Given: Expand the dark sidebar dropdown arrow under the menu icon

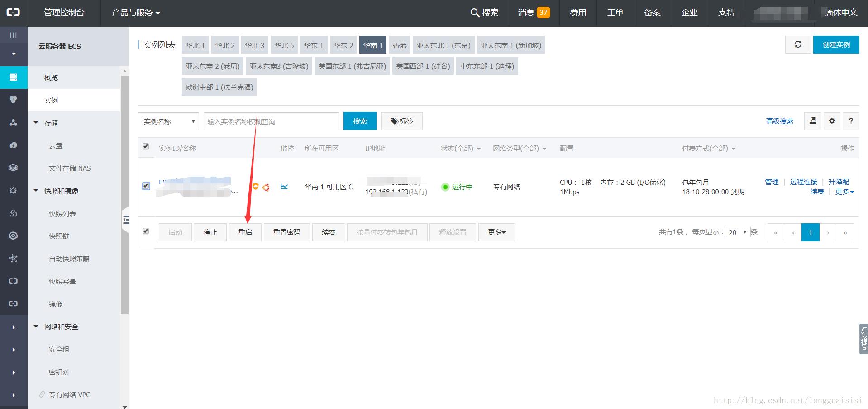Looking at the screenshot, I should 14,54.
